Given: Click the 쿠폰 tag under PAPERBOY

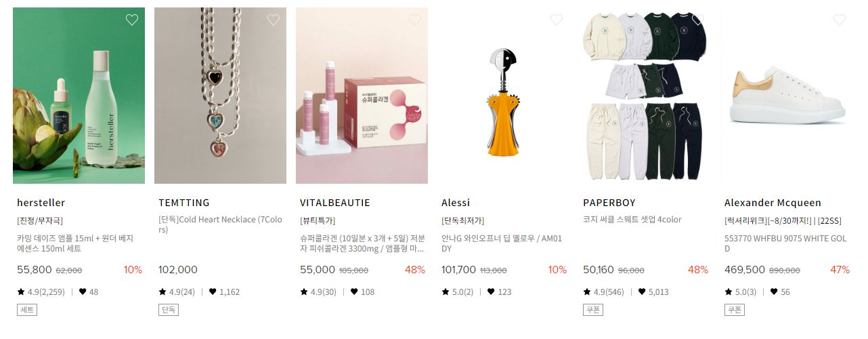Looking at the screenshot, I should 593,310.
